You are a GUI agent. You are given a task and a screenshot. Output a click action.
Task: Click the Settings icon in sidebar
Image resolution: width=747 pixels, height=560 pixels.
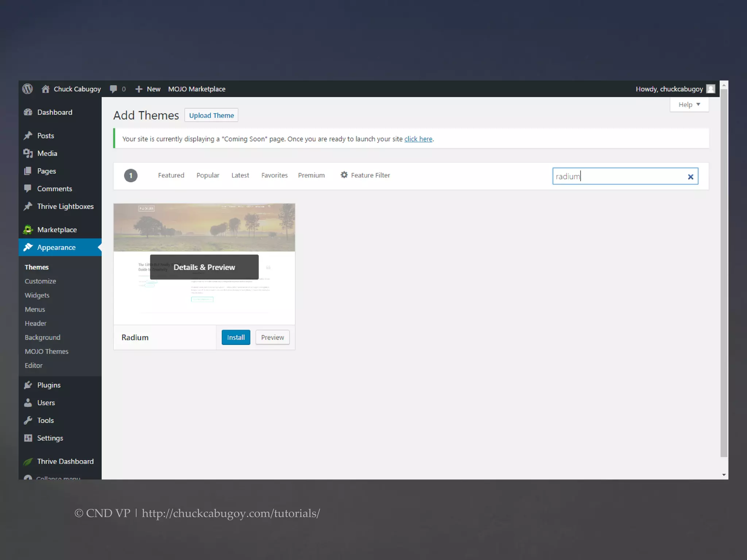click(28, 438)
